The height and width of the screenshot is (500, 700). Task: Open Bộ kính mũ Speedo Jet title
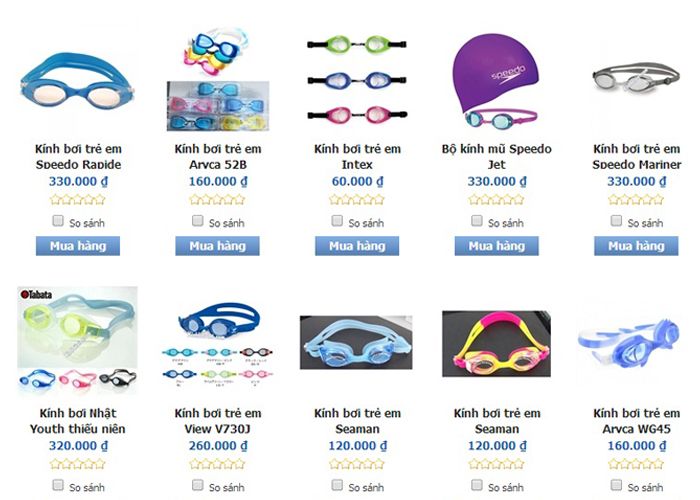pyautogui.click(x=496, y=156)
